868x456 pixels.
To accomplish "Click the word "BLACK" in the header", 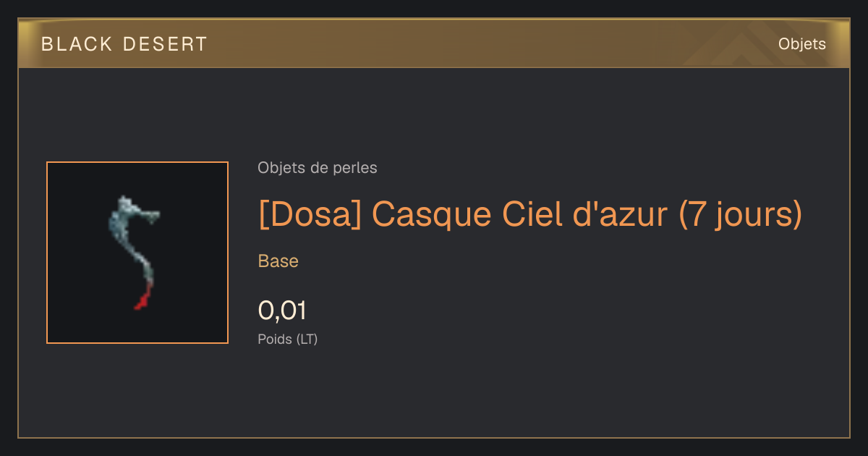I will tap(77, 44).
